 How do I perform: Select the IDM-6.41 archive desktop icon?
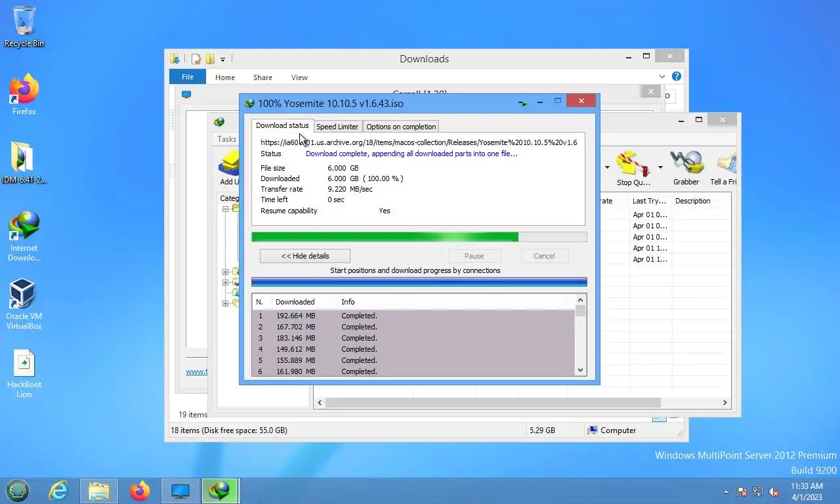(x=24, y=163)
